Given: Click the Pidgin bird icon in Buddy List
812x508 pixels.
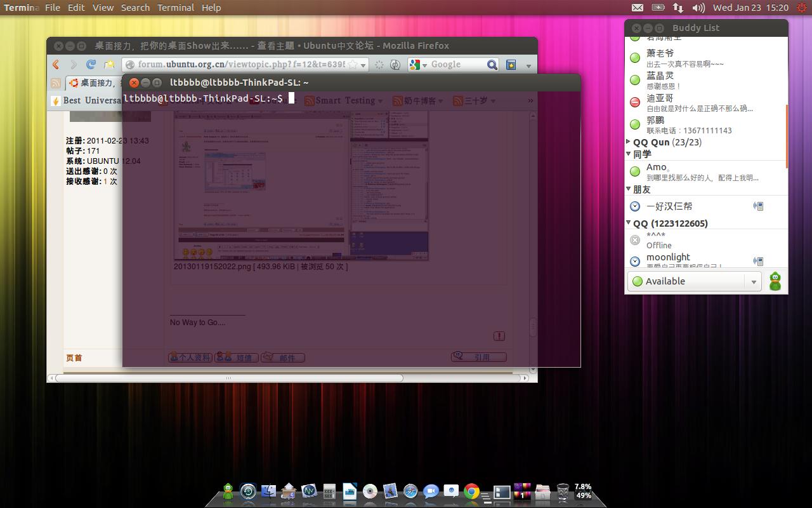Looking at the screenshot, I should tap(775, 281).
